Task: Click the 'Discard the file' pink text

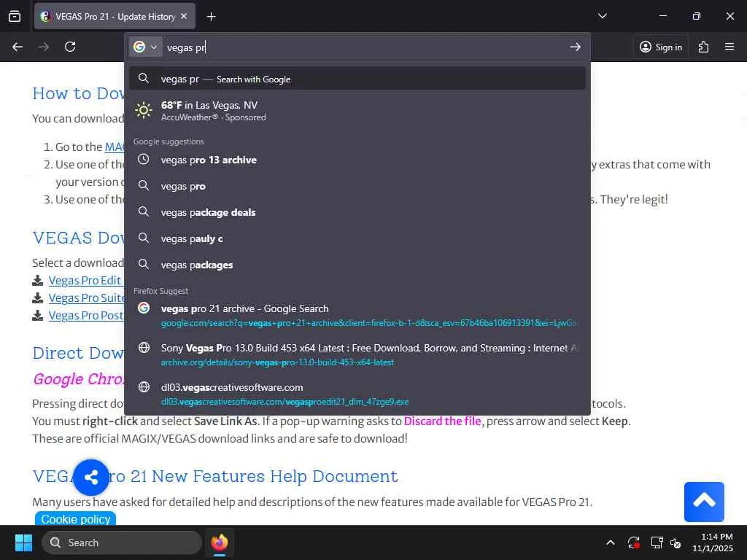Action: [442, 421]
